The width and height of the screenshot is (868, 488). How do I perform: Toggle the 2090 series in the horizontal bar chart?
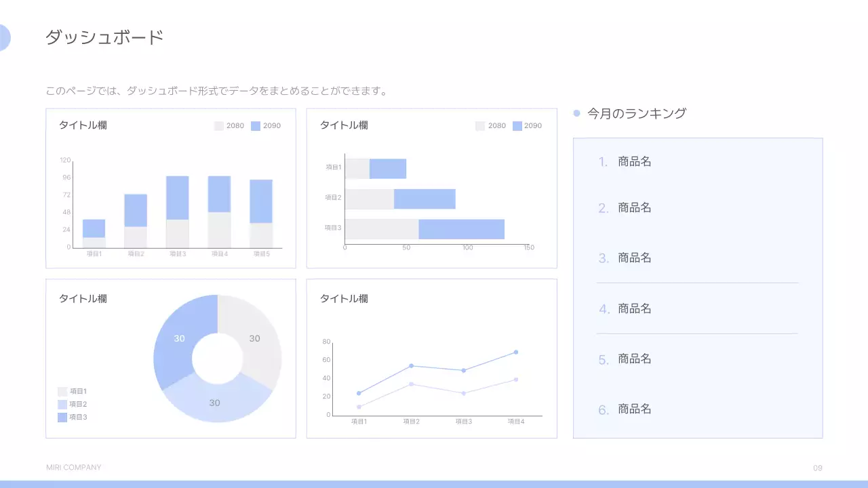[517, 125]
